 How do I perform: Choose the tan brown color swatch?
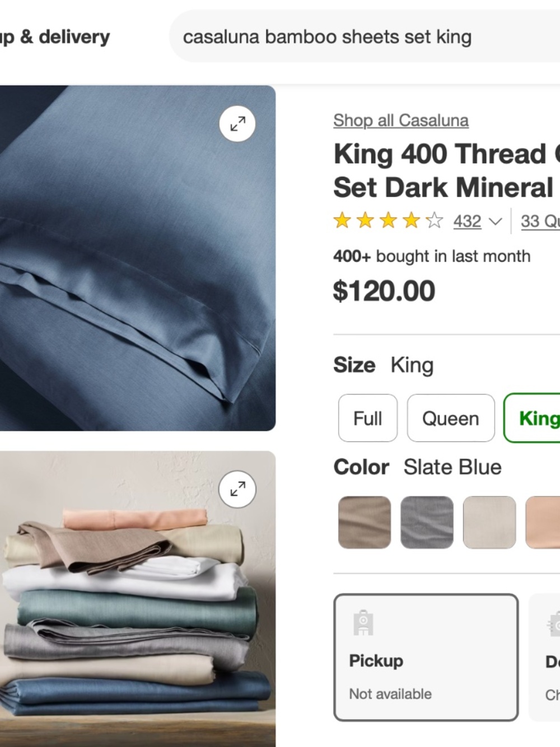(x=365, y=522)
